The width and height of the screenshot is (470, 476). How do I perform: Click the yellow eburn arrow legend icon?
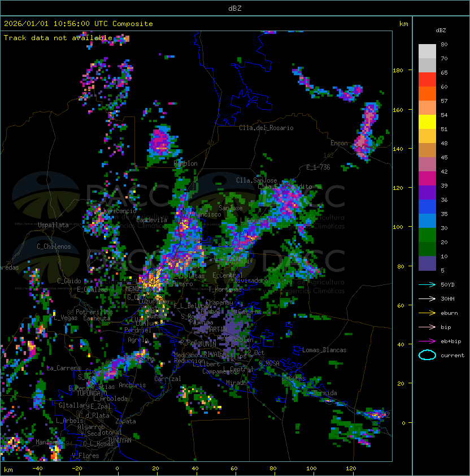tap(427, 313)
